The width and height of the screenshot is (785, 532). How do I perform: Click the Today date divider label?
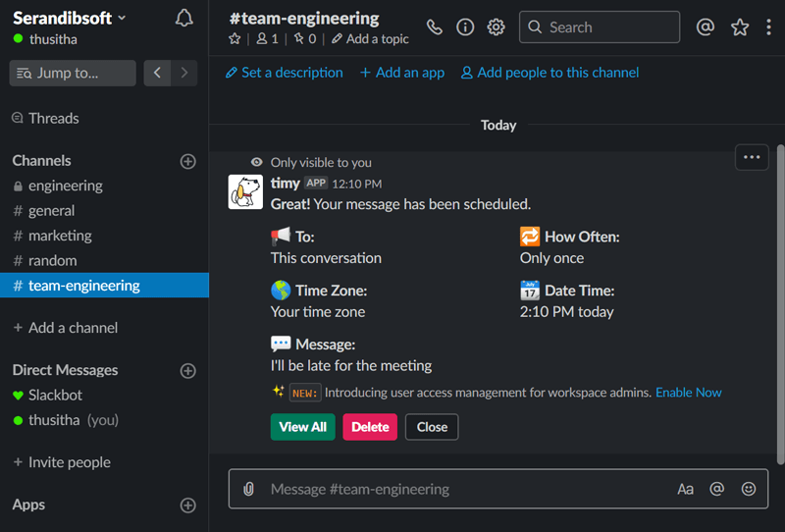[x=498, y=126]
